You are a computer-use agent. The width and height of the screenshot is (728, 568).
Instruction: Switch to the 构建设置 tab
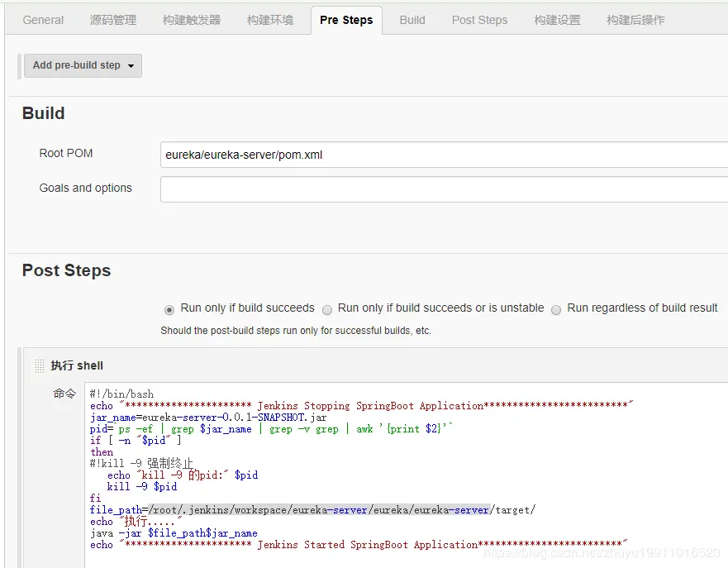[x=557, y=20]
